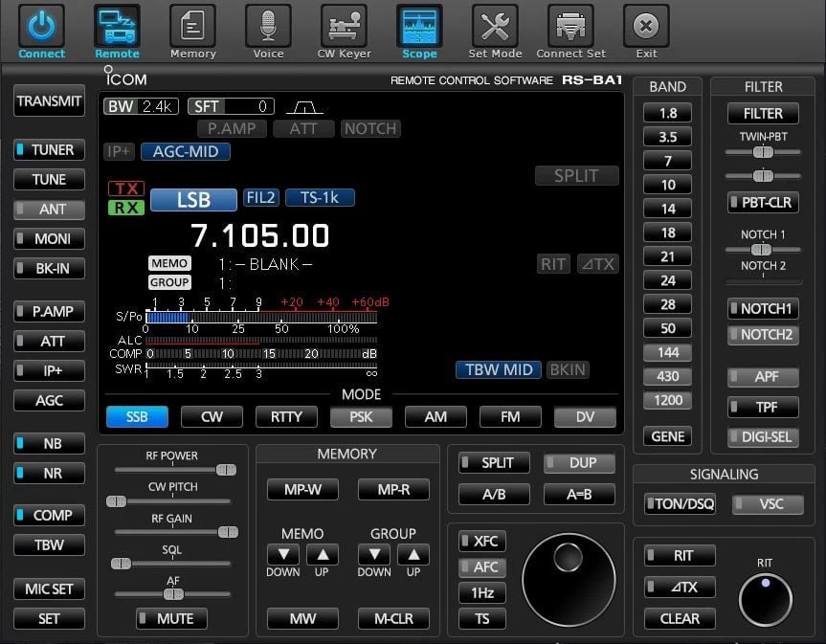Viewport: 826px width, 644px height.
Task: Select the 1Hz tuning step
Action: pyautogui.click(x=482, y=593)
